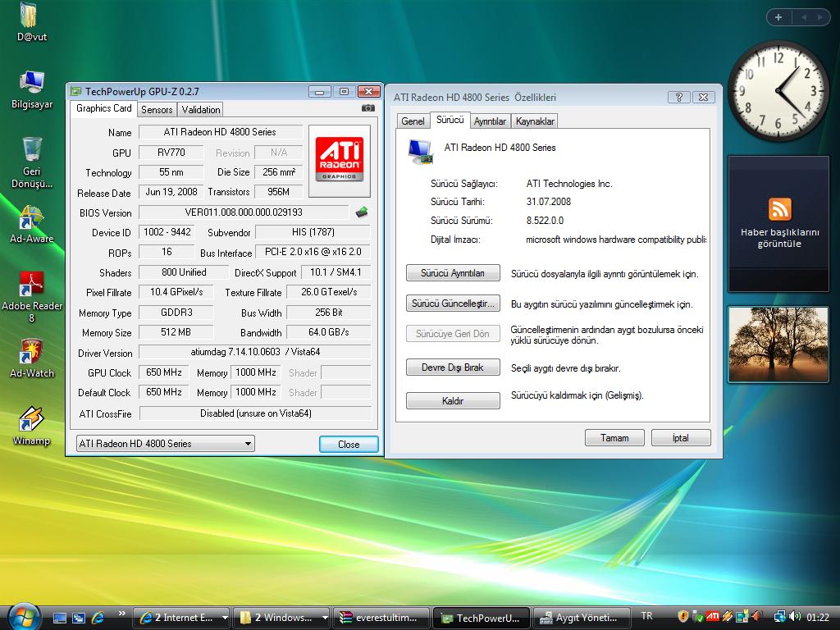Image resolution: width=840 pixels, height=630 pixels.
Task: Switch to the Sensors tab
Action: tap(157, 109)
